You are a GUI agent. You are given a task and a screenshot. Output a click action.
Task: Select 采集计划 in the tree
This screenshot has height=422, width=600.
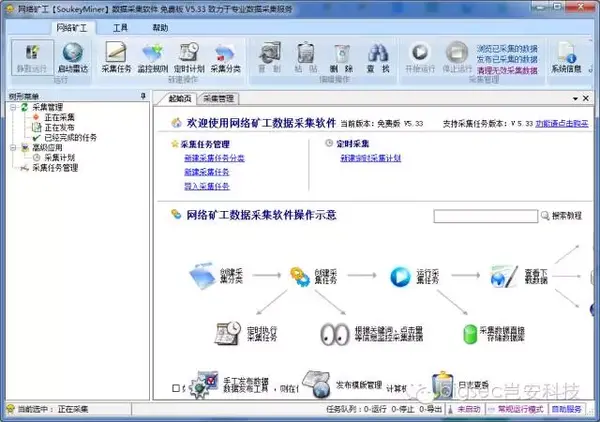click(59, 158)
